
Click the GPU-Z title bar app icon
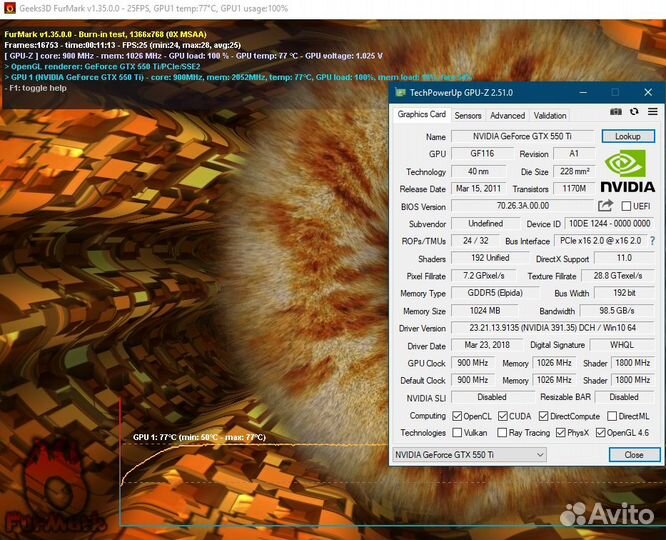(x=400, y=92)
